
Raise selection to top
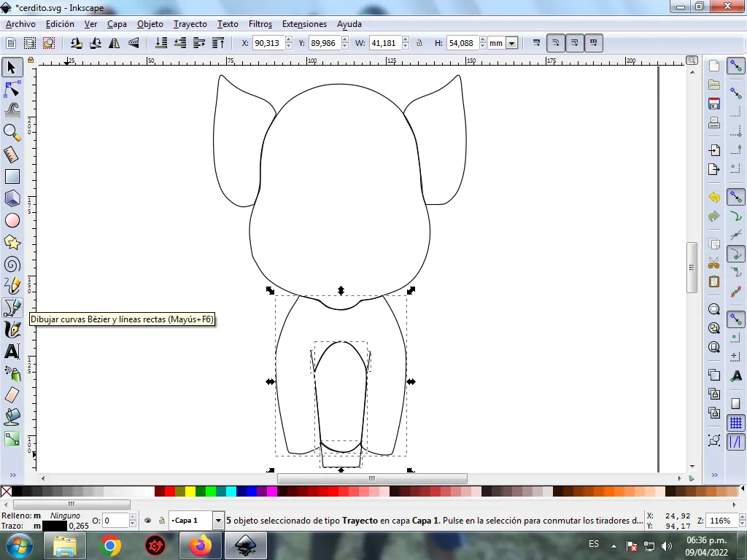click(218, 43)
